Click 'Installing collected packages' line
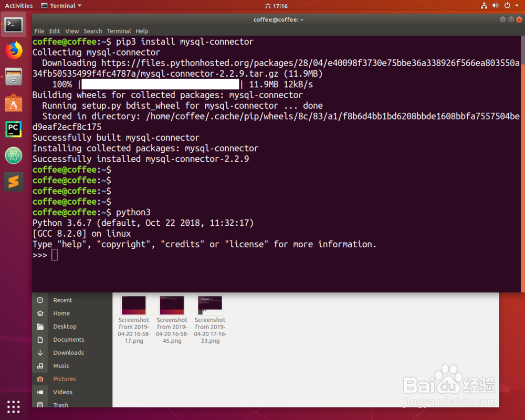525x420 pixels. click(x=145, y=148)
